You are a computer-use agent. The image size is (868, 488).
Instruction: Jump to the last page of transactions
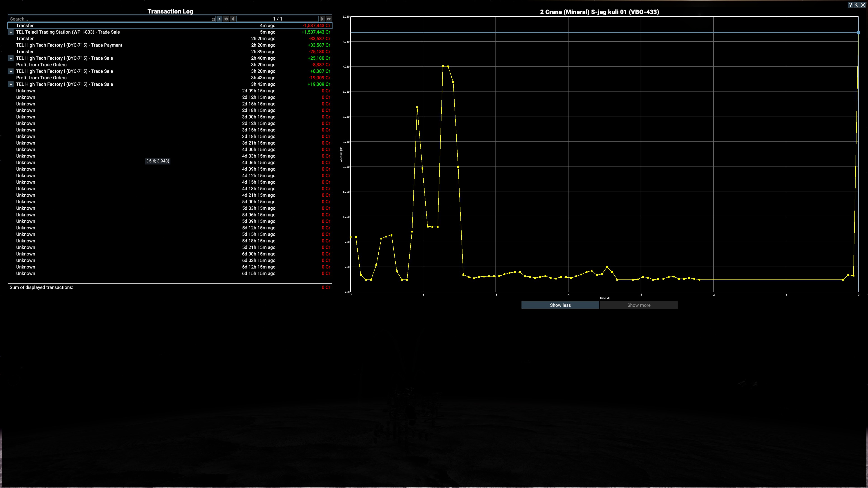pyautogui.click(x=329, y=19)
